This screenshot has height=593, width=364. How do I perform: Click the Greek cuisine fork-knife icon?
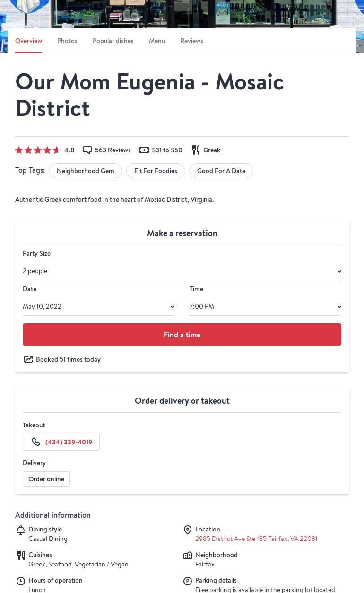pos(196,150)
